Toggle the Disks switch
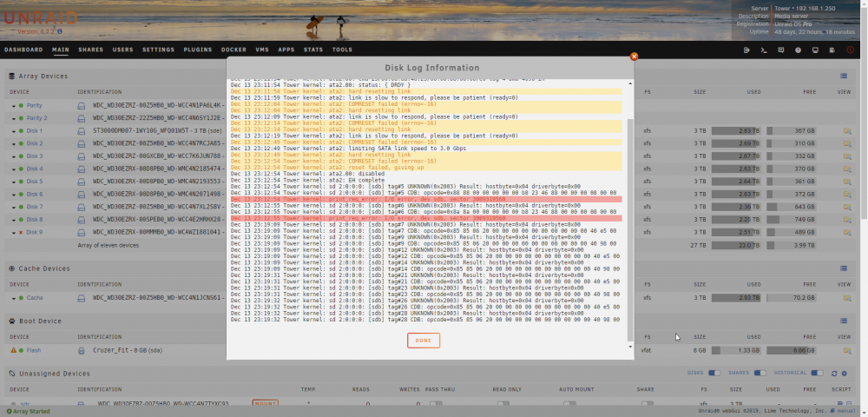Image resolution: width=868 pixels, height=417 pixels. [714, 374]
